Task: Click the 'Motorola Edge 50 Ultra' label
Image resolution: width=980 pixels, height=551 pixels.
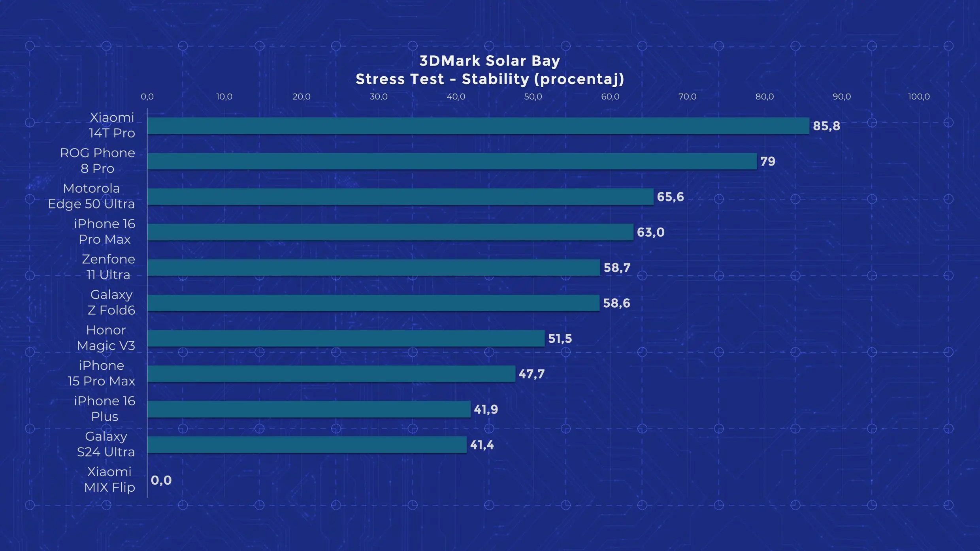Action: coord(91,196)
